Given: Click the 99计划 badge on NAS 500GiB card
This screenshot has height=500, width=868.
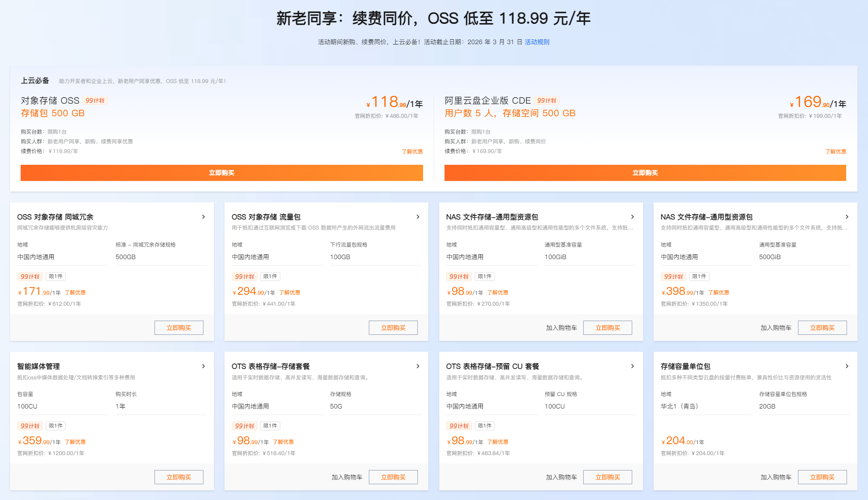Looking at the screenshot, I should pyautogui.click(x=673, y=277).
